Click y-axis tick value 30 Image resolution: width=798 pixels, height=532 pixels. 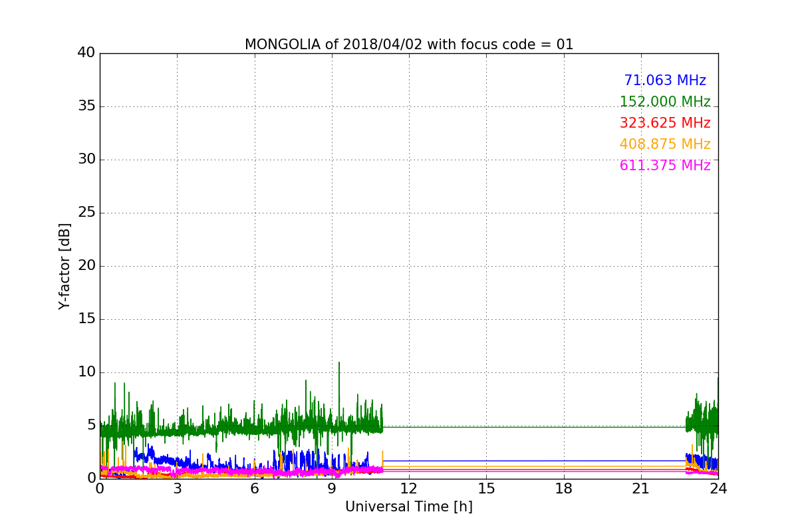[x=86, y=160]
